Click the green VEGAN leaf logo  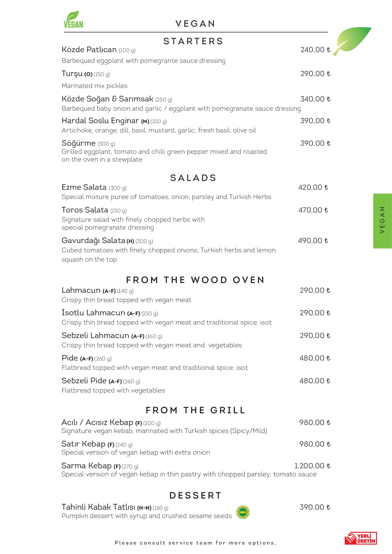pyautogui.click(x=73, y=20)
